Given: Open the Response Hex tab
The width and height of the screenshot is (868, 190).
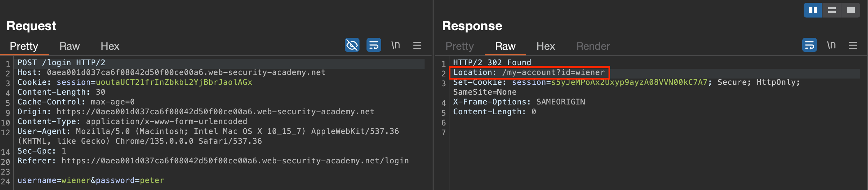Looking at the screenshot, I should [546, 46].
